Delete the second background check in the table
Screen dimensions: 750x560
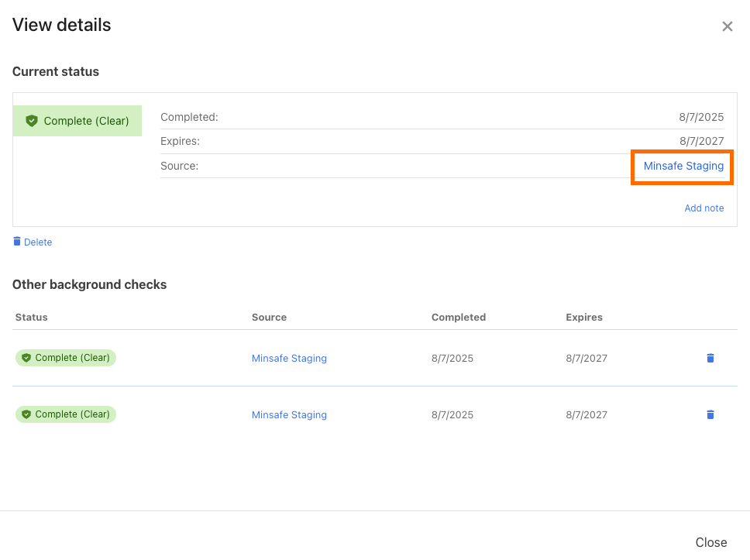[x=710, y=414]
